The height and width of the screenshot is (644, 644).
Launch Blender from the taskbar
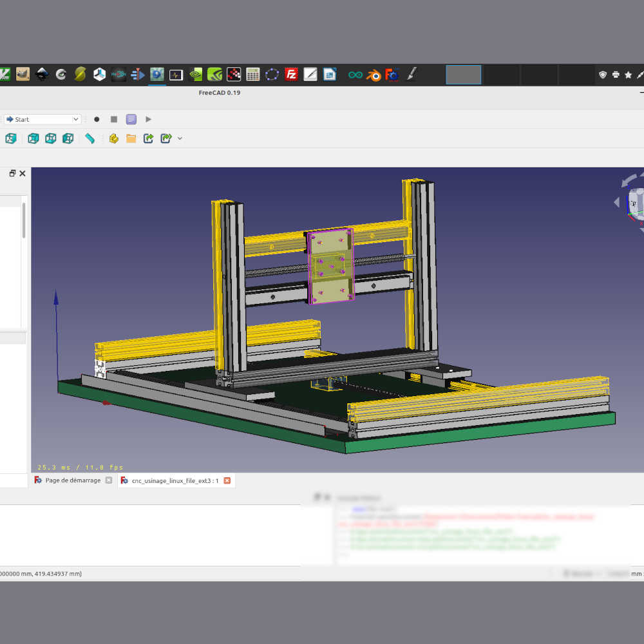(x=374, y=75)
